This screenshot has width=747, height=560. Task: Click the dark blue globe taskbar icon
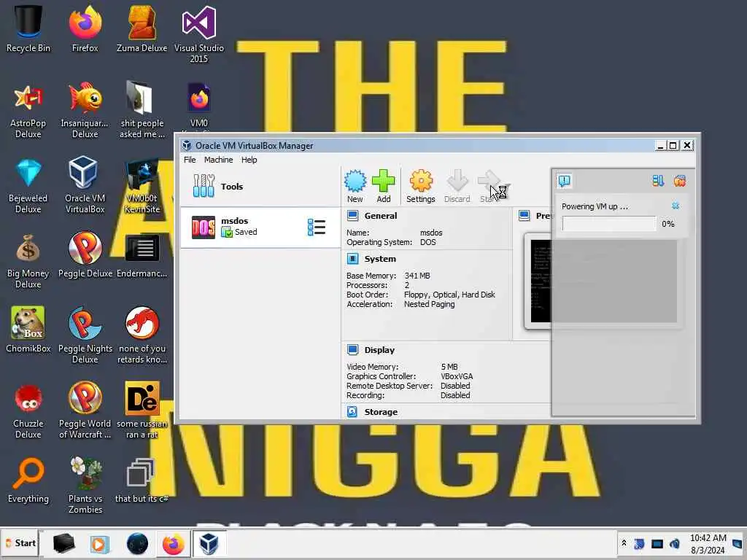(137, 543)
